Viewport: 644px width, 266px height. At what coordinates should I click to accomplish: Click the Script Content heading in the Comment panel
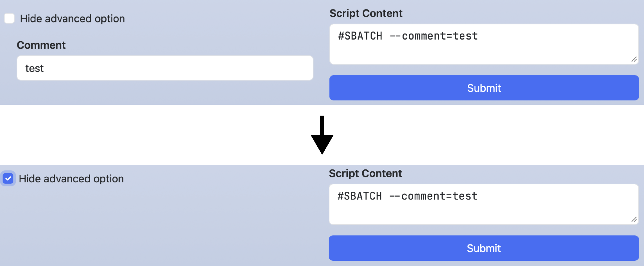pos(366,13)
